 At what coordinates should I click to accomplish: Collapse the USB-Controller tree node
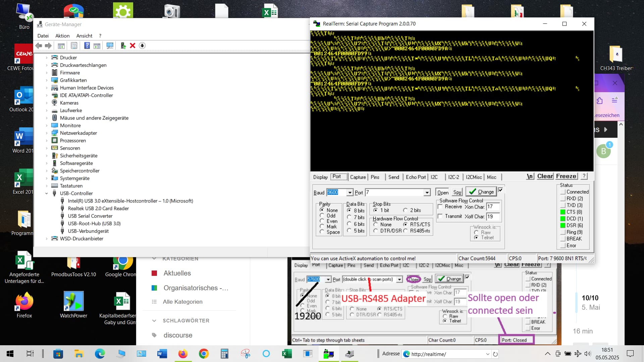[x=47, y=193]
